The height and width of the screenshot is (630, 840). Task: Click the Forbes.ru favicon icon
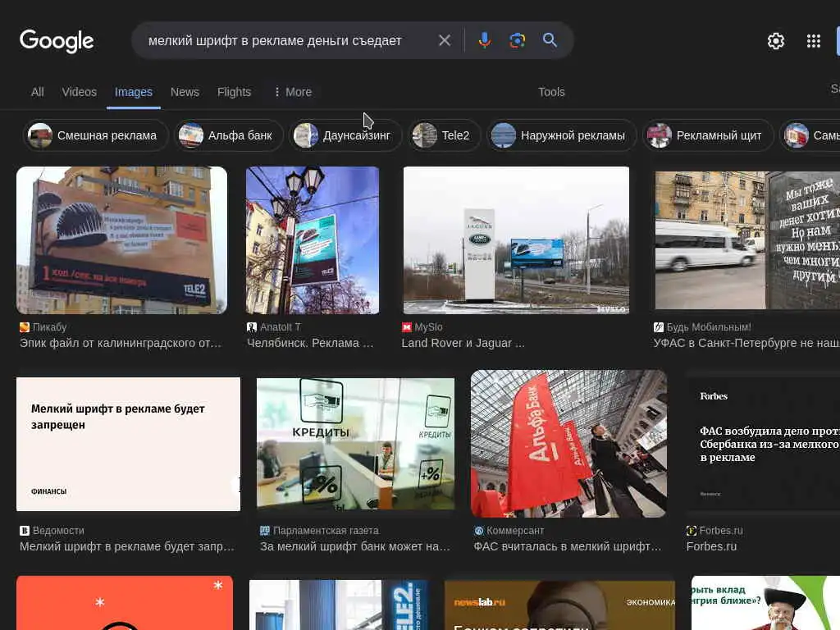coord(692,531)
